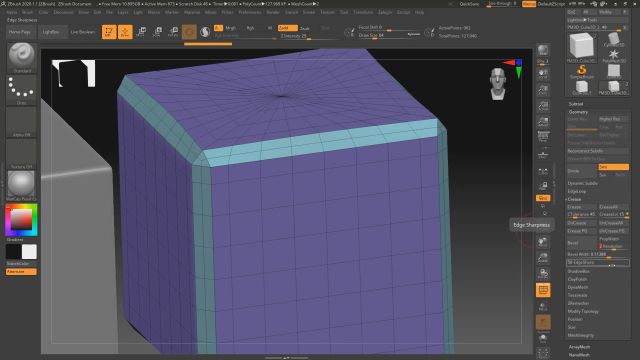This screenshot has width=640, height=360.
Task: Click the head camera view indicator
Action: click(x=498, y=84)
